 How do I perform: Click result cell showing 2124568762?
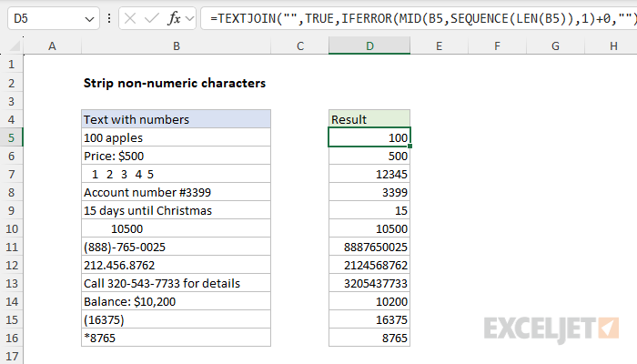coord(369,266)
